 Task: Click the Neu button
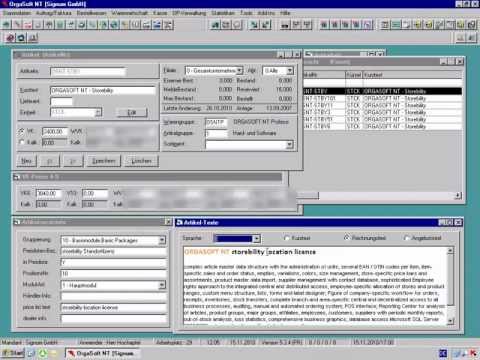[27, 161]
